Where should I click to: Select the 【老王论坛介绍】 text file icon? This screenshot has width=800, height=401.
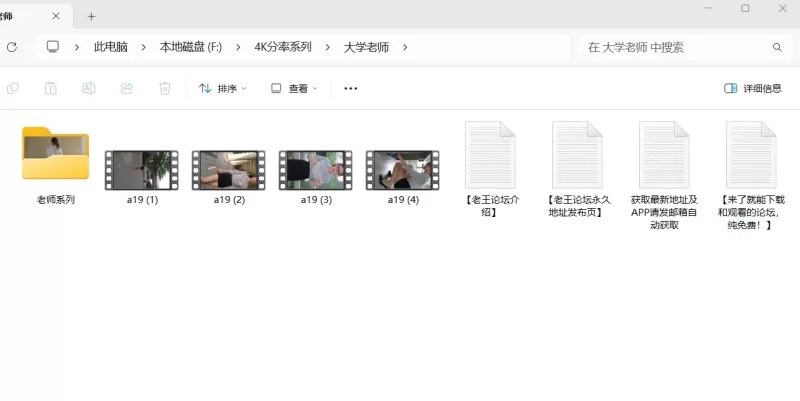pos(490,155)
